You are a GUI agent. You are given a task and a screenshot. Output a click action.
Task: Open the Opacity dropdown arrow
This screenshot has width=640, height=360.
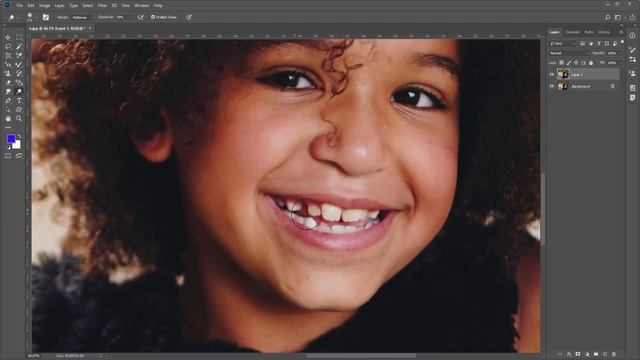point(620,53)
